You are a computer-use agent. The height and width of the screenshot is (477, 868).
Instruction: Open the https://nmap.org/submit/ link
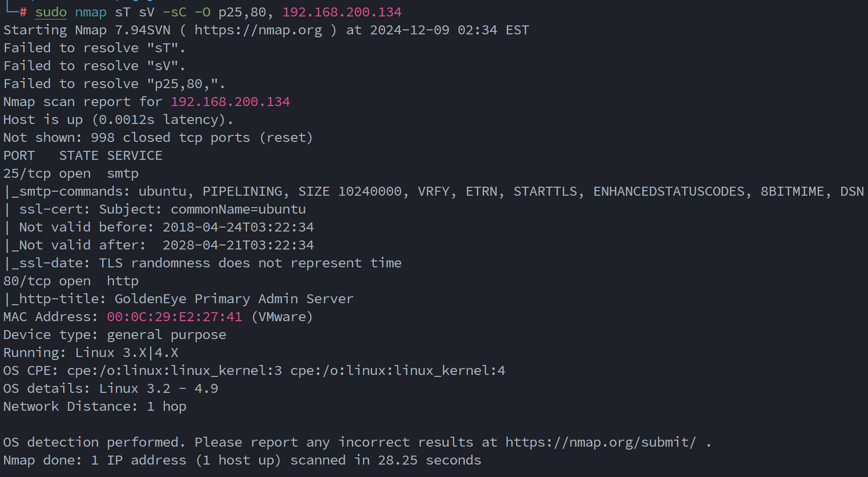[x=600, y=443]
